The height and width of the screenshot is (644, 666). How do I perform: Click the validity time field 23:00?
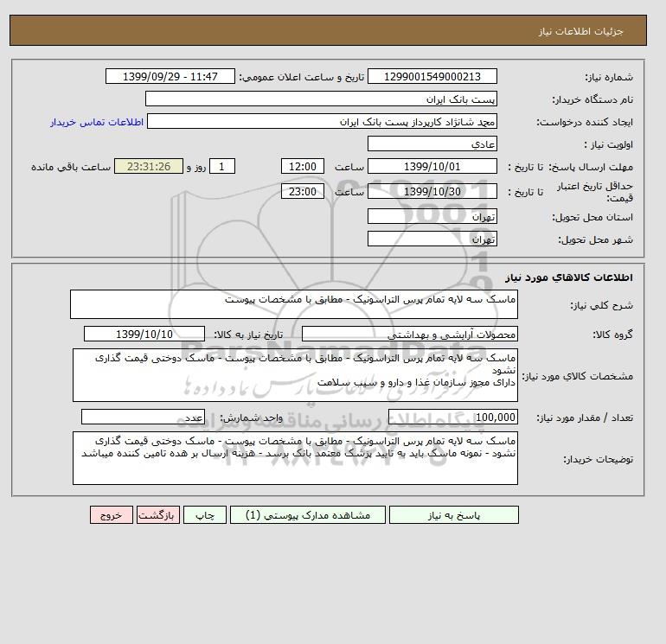(303, 191)
